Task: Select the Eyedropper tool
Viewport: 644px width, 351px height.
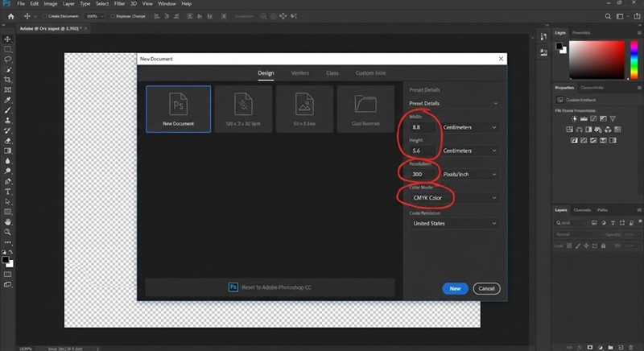Action: click(7, 100)
